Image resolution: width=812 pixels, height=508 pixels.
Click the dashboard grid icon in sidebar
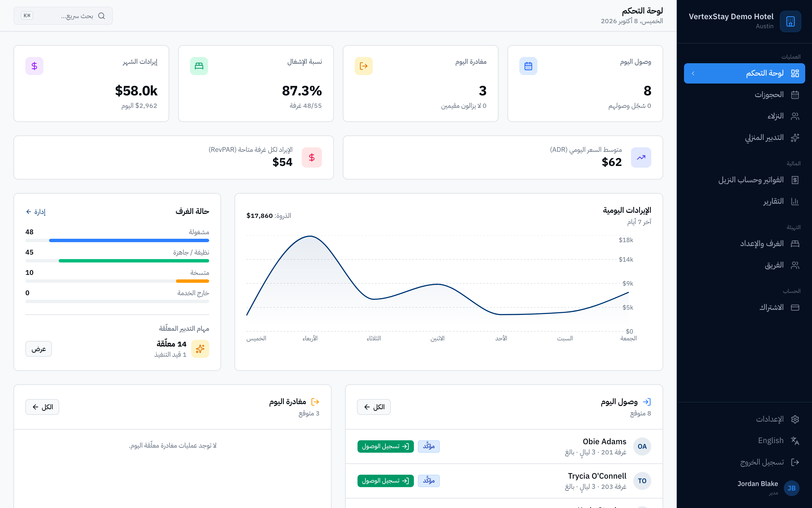pos(795,73)
